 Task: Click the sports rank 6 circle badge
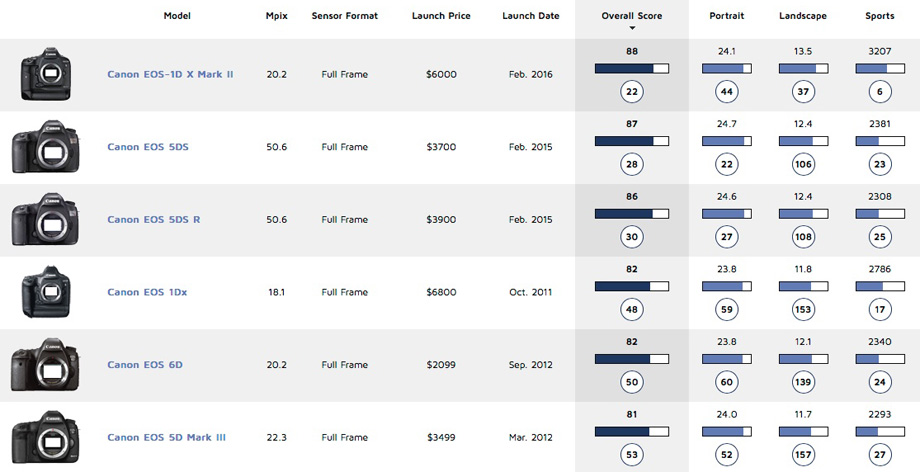880,92
